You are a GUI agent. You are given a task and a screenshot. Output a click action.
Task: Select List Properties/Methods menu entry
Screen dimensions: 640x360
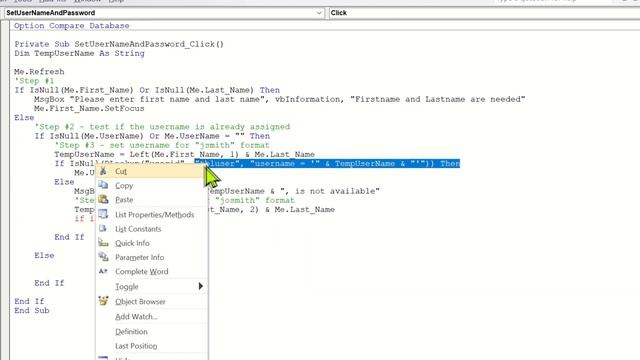(151, 215)
